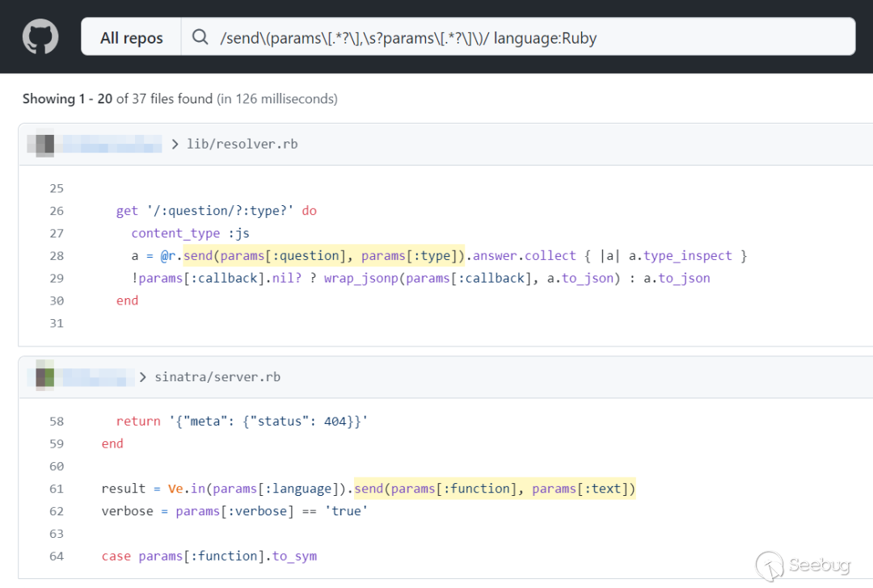This screenshot has width=873, height=588.
Task: Click the Seebug watermark logo
Action: click(803, 565)
